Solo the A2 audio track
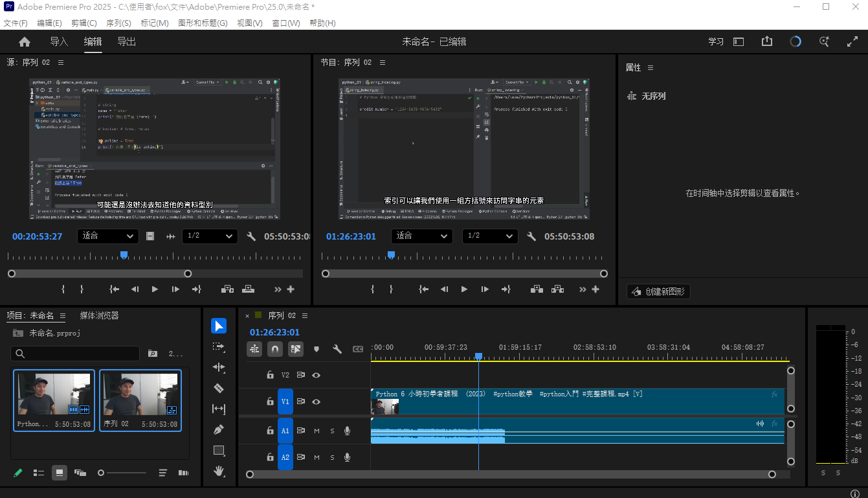Image resolution: width=868 pixels, height=498 pixels. click(332, 457)
